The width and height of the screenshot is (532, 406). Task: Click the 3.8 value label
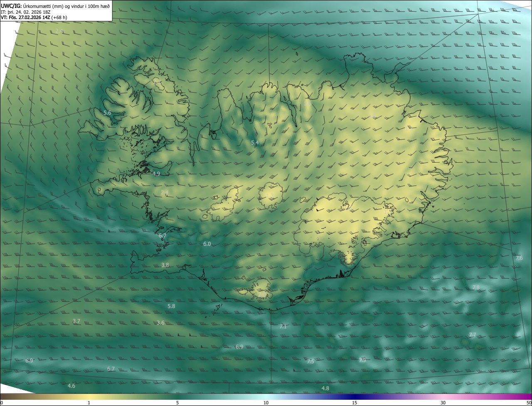(x=165, y=265)
